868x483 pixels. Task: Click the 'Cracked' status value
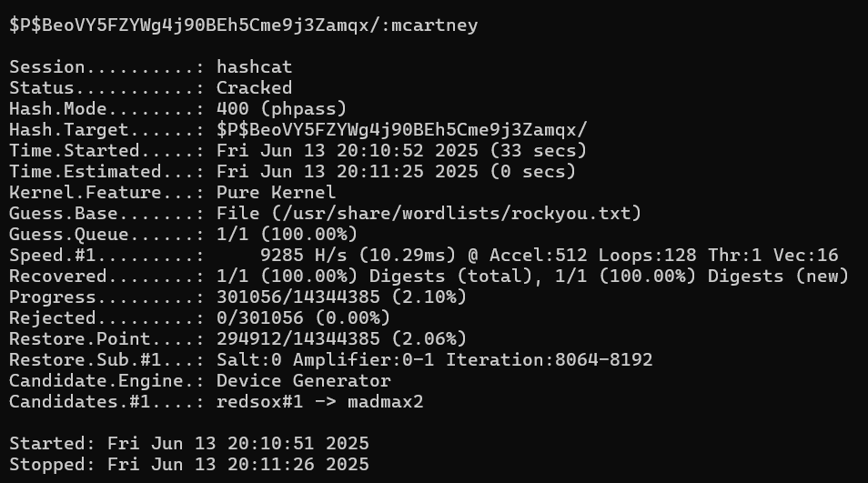coord(254,88)
